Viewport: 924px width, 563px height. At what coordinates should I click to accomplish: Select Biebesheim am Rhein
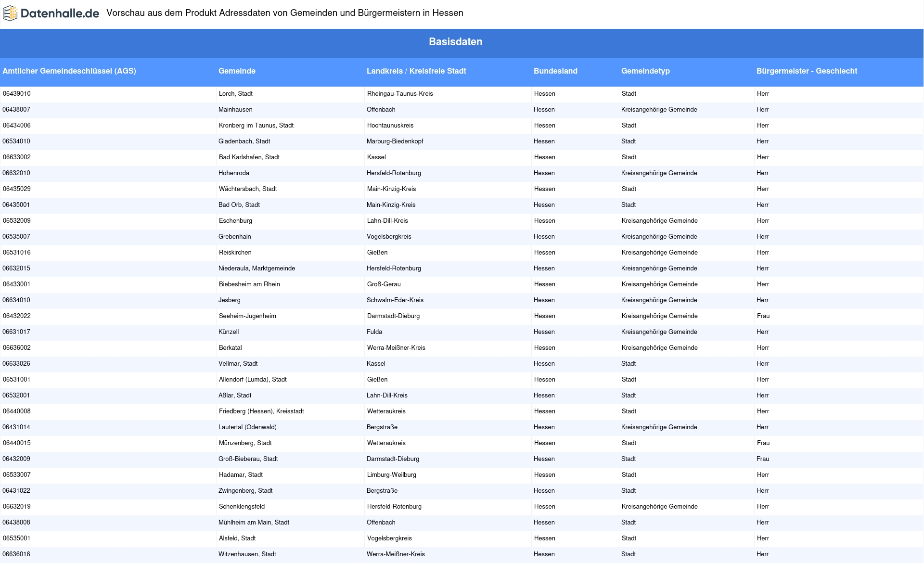click(x=249, y=284)
